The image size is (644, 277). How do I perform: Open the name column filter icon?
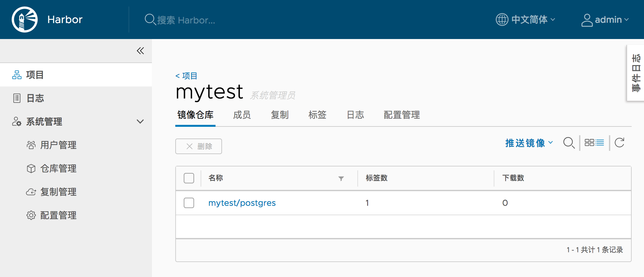tap(341, 178)
